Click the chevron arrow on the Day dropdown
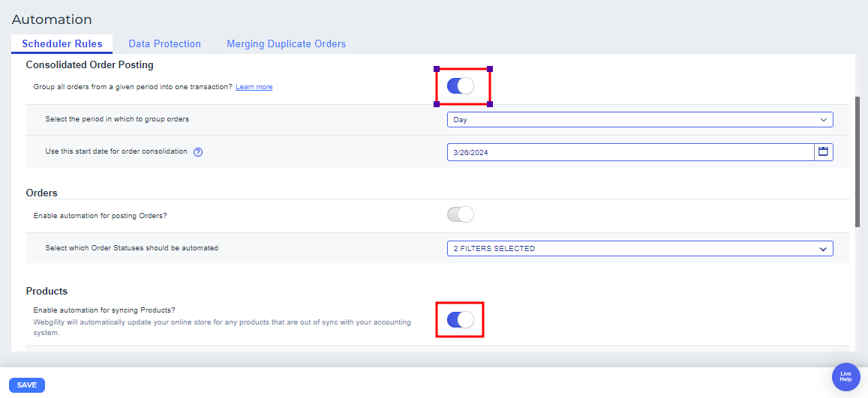 click(x=823, y=119)
